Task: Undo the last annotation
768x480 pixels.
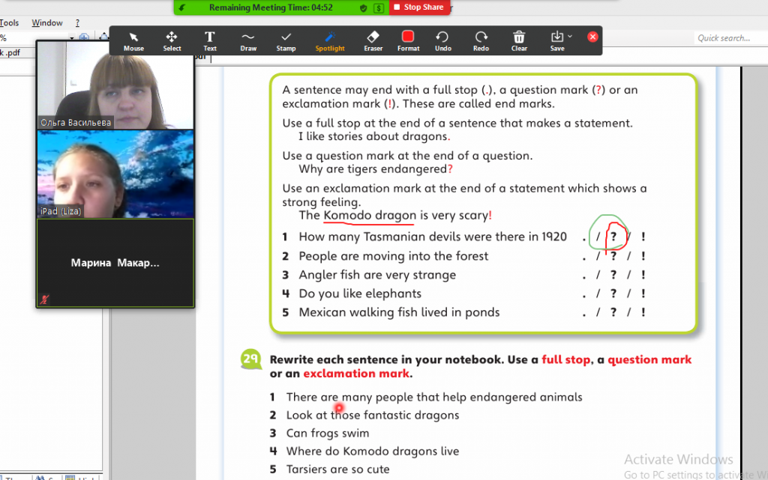Action: pos(443,40)
